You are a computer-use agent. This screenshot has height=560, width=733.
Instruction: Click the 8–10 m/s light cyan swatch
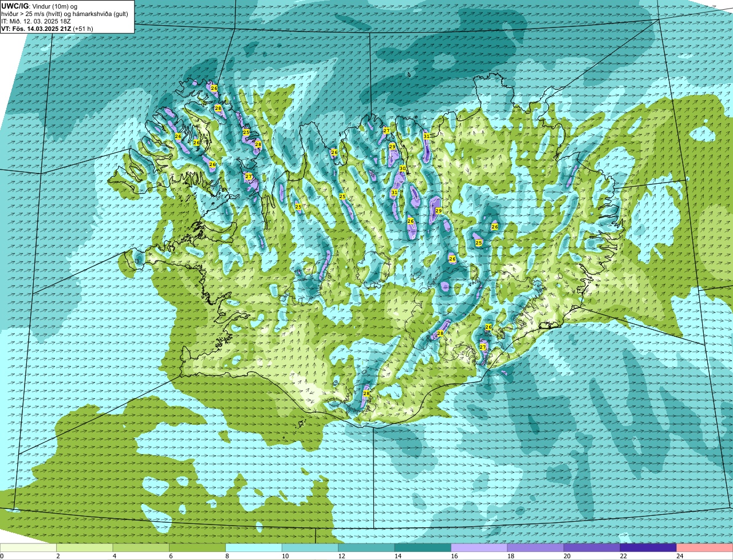coord(254,548)
